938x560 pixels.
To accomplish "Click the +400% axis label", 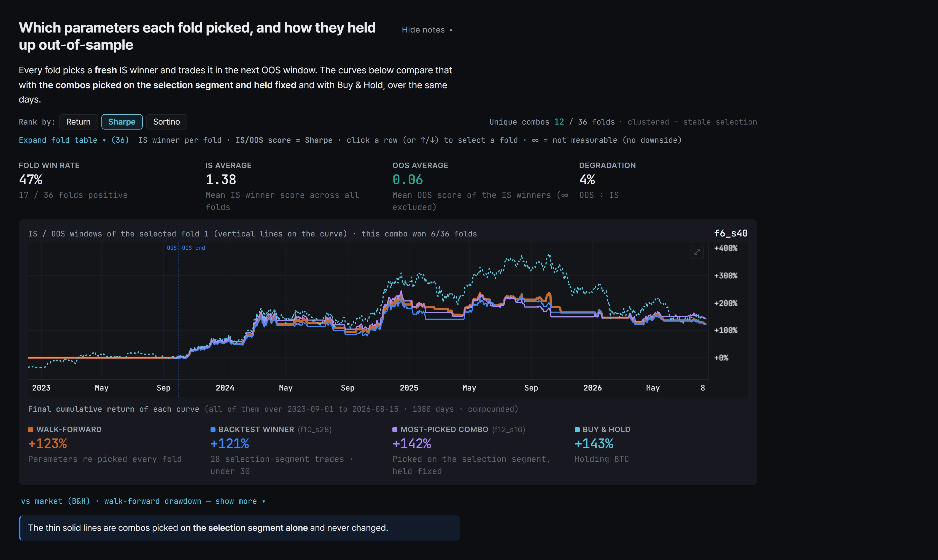I will tap(725, 248).
